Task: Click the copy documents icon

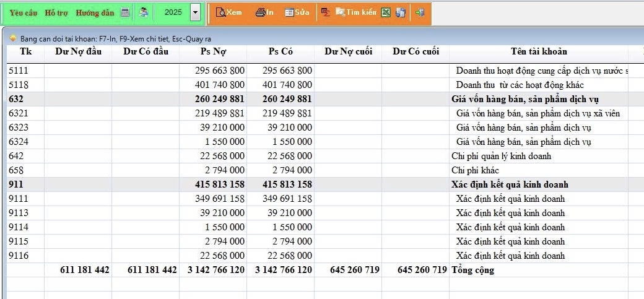Action: (401, 12)
